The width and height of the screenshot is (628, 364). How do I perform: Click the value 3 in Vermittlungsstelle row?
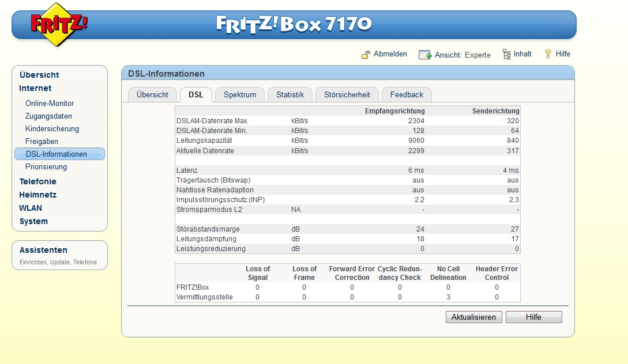point(448,297)
